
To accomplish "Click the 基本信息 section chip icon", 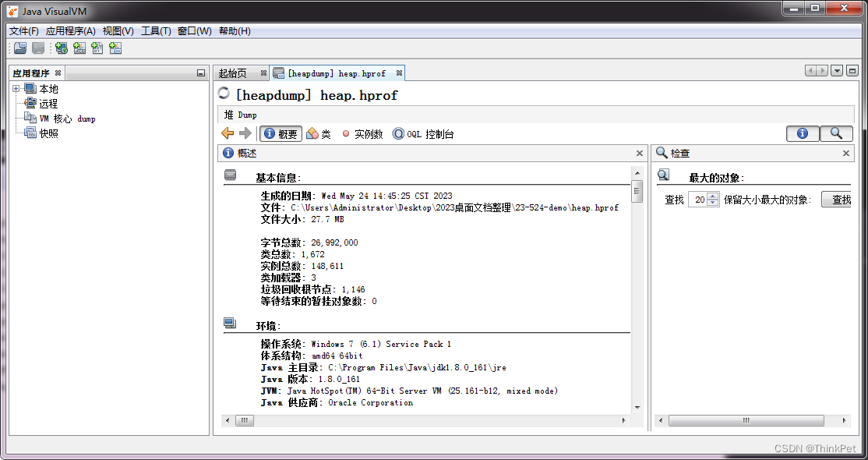I will coord(231,175).
